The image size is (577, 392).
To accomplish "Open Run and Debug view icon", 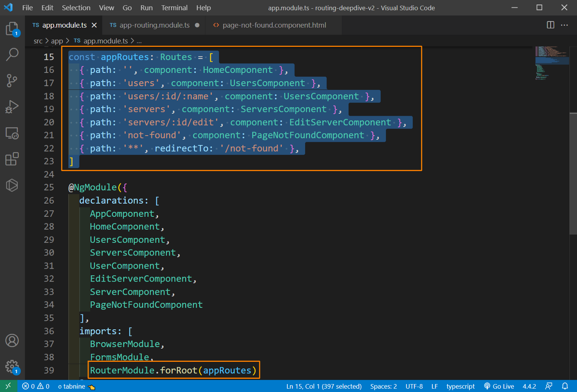I will 12,106.
